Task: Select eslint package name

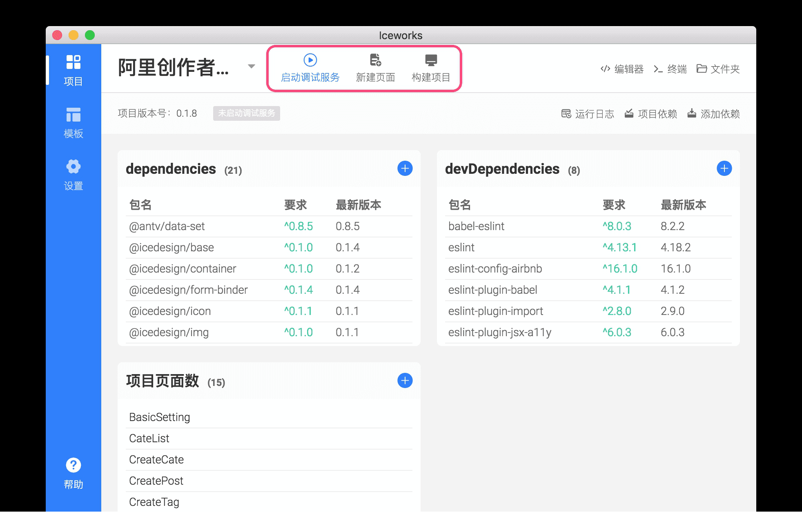Action: coord(461,248)
